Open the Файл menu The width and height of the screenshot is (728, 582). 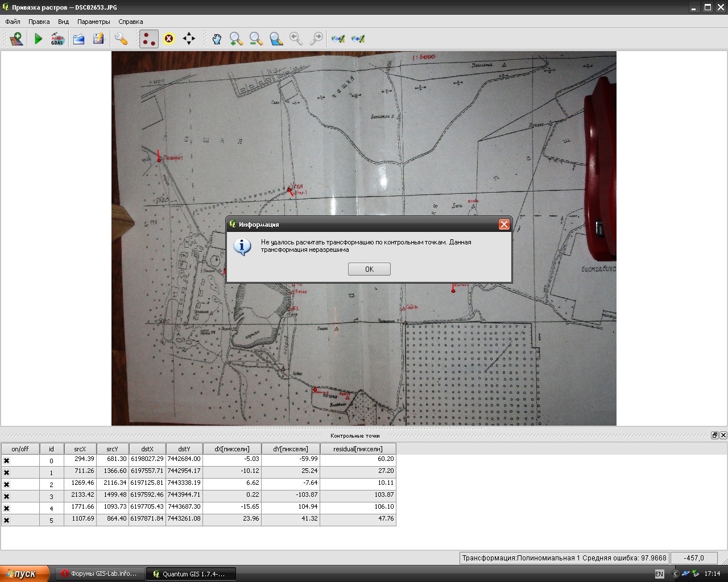13,22
